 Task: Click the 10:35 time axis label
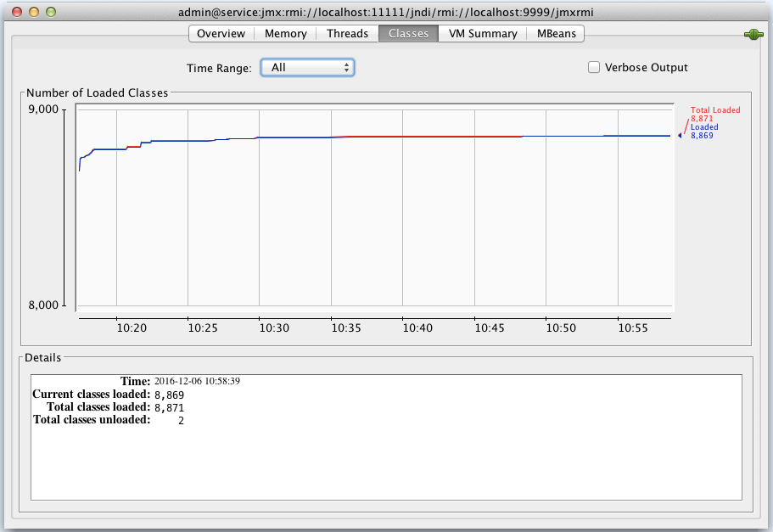(346, 328)
